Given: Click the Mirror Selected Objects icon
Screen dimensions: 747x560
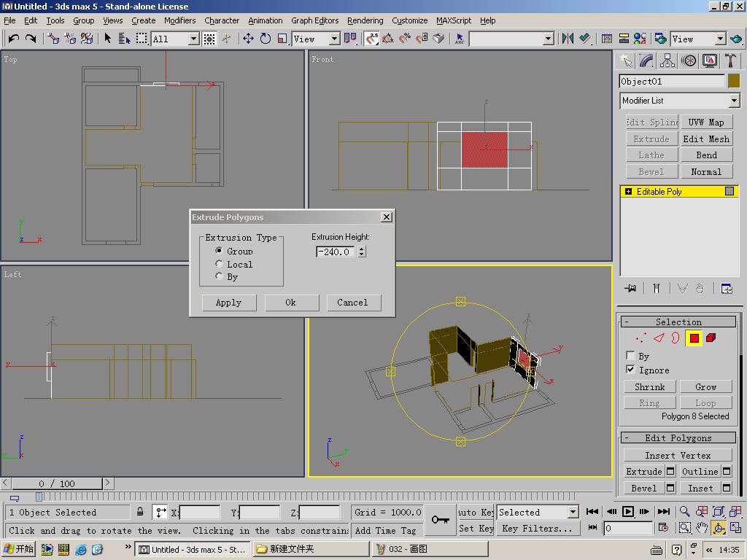Looking at the screenshot, I should 568,39.
